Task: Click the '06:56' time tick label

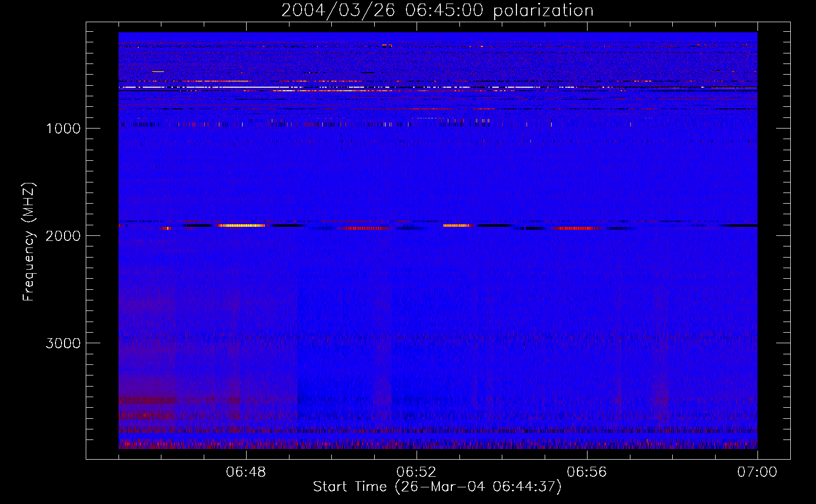Action: (587, 472)
